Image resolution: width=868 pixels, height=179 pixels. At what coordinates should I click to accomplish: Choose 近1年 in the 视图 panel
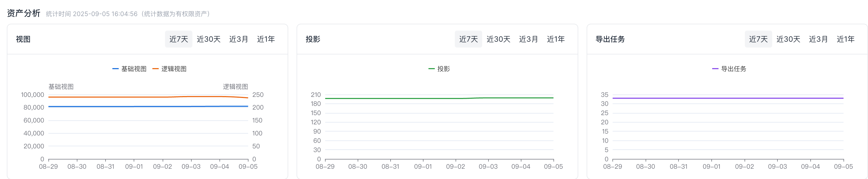(266, 39)
